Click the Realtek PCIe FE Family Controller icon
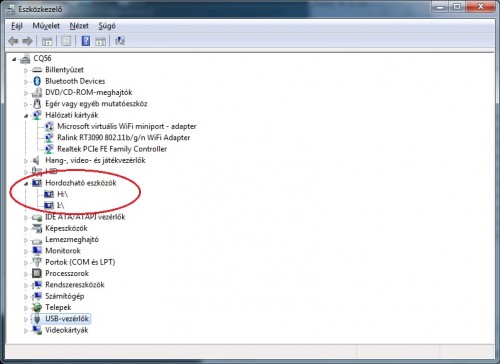The height and width of the screenshot is (364, 500). tap(49, 149)
